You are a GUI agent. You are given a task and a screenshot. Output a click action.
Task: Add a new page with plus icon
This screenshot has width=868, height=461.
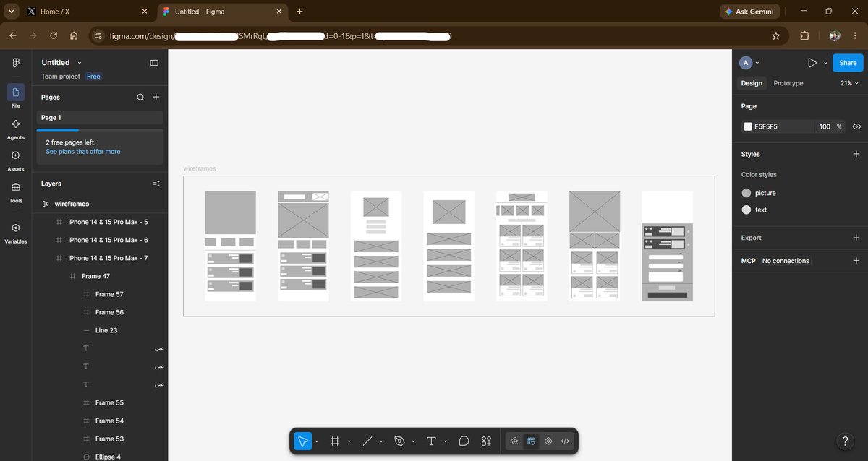156,97
